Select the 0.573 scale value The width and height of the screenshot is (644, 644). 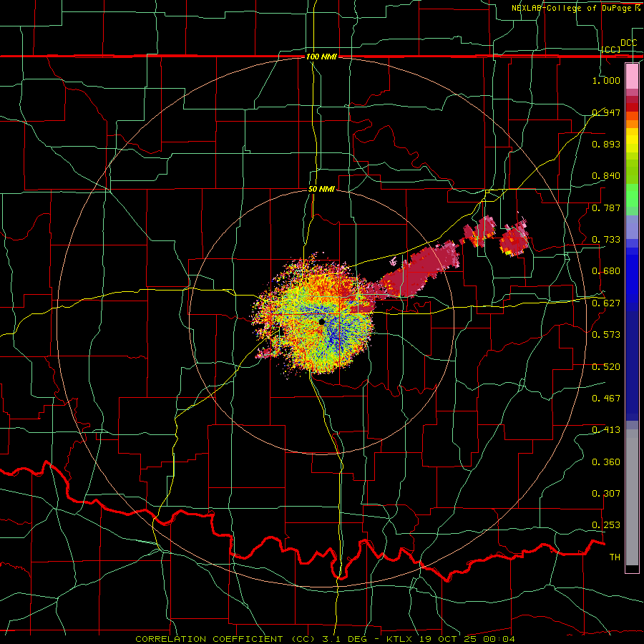pos(606,335)
